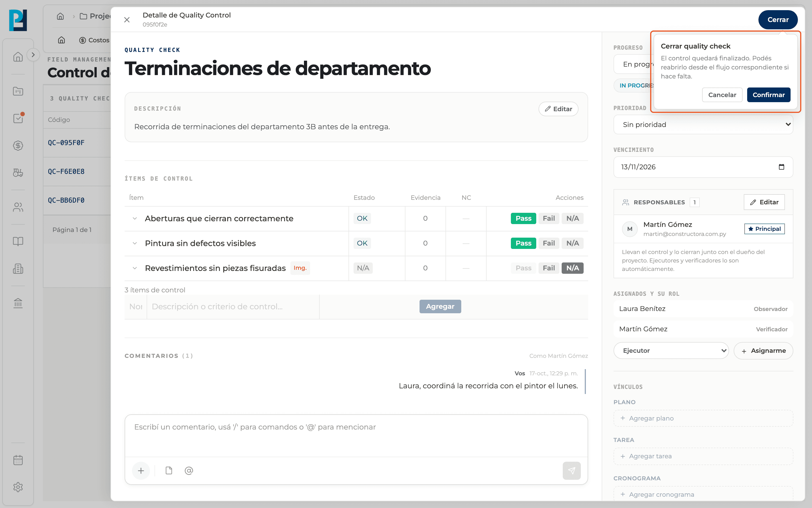Screen dimensions: 812x508
Task: Open the calendar icon in sidebar
Action: [x=18, y=460]
